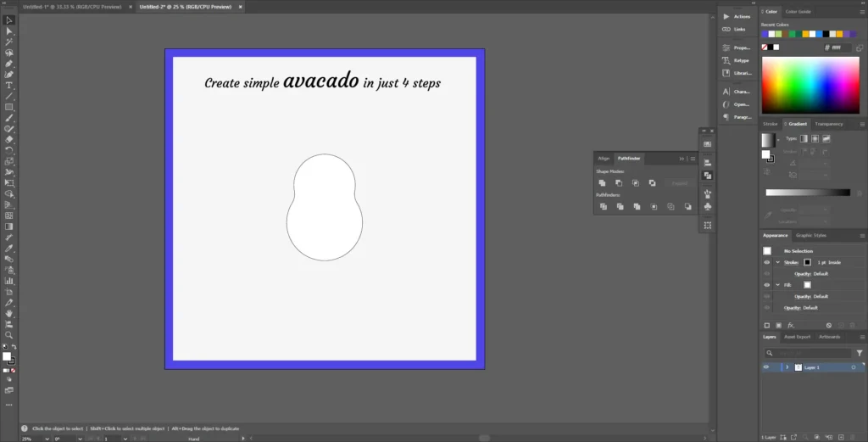Choose Freeform Gradient type
Viewport: 868px width, 442px height.
[826, 138]
